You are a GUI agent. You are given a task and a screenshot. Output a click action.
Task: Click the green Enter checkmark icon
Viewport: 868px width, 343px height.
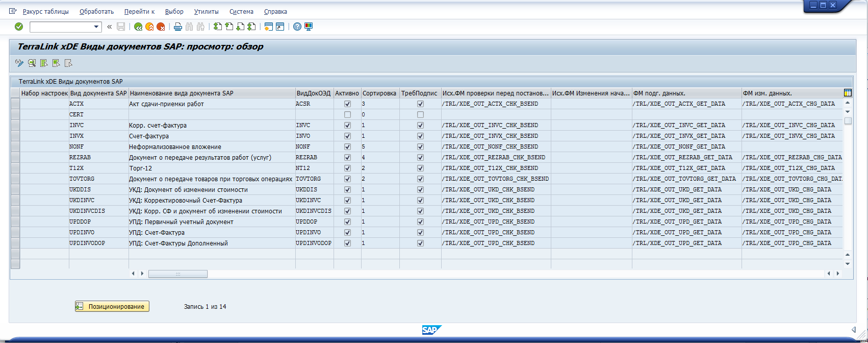(x=19, y=27)
